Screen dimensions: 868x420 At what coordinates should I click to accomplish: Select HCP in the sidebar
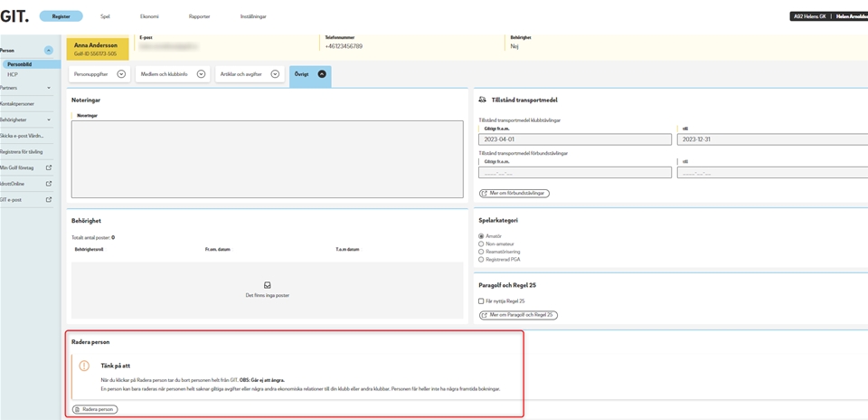coord(12,74)
